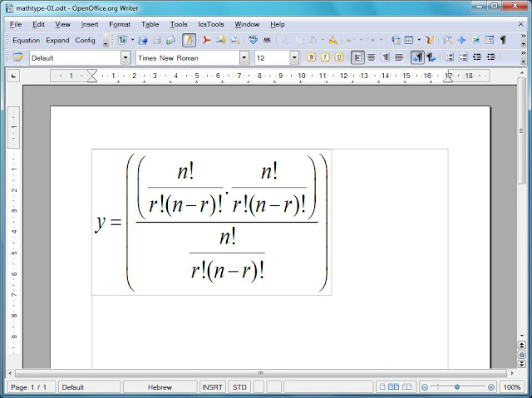Viewport: 532px width, 398px height.
Task: Click the Print file directly icon
Action: point(221,41)
